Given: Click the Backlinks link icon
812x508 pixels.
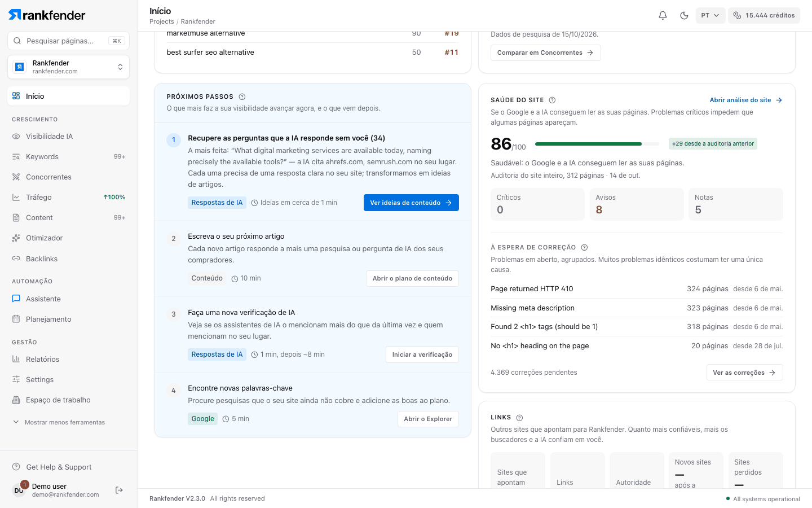Looking at the screenshot, I should (x=16, y=259).
